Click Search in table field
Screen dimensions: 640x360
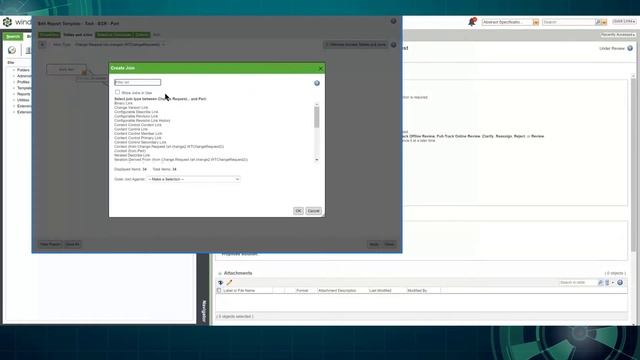[578, 282]
